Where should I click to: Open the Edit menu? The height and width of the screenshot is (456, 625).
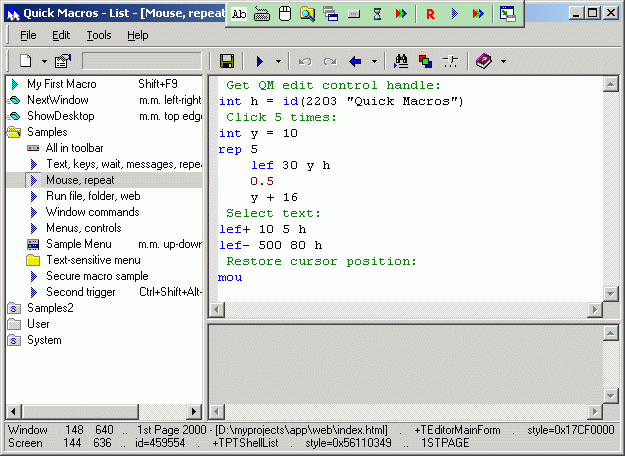pos(61,35)
